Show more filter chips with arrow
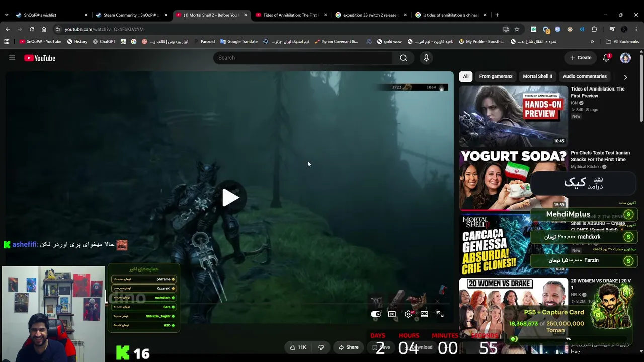The image size is (644, 362). [x=625, y=77]
